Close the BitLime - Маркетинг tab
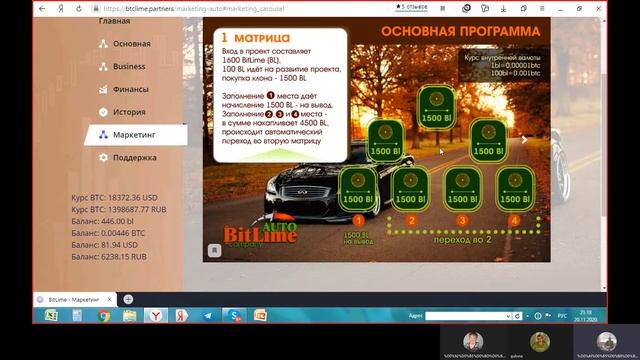The width and height of the screenshot is (640, 360). point(109,300)
